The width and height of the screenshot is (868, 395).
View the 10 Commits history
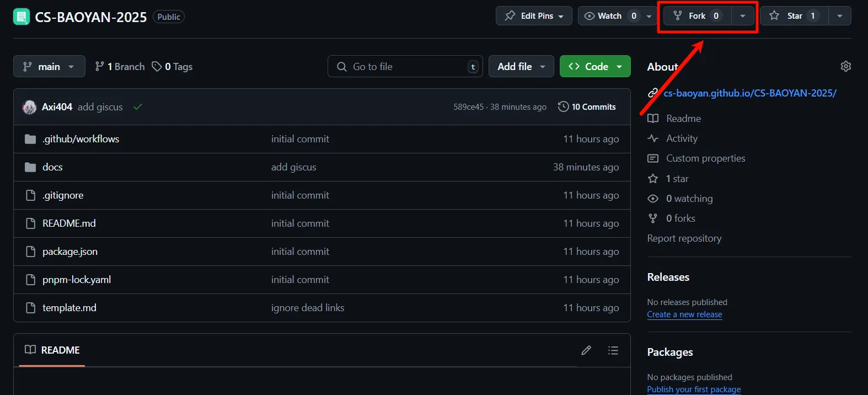(587, 107)
